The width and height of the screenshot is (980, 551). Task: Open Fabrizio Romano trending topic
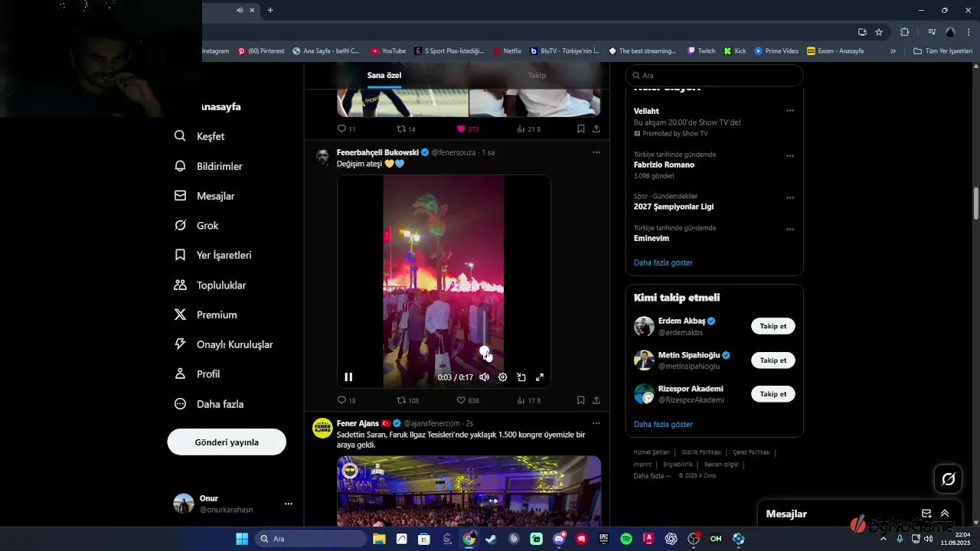664,165
